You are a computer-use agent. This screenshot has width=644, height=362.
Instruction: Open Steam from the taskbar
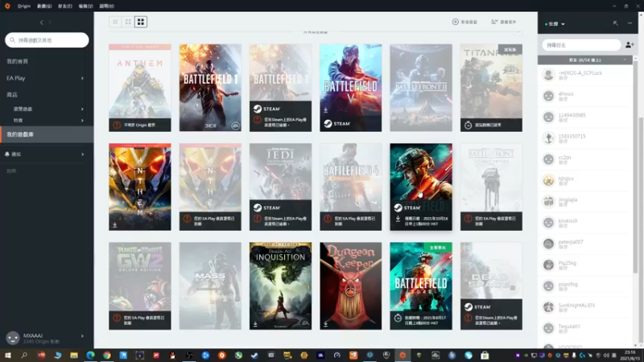click(x=254, y=356)
